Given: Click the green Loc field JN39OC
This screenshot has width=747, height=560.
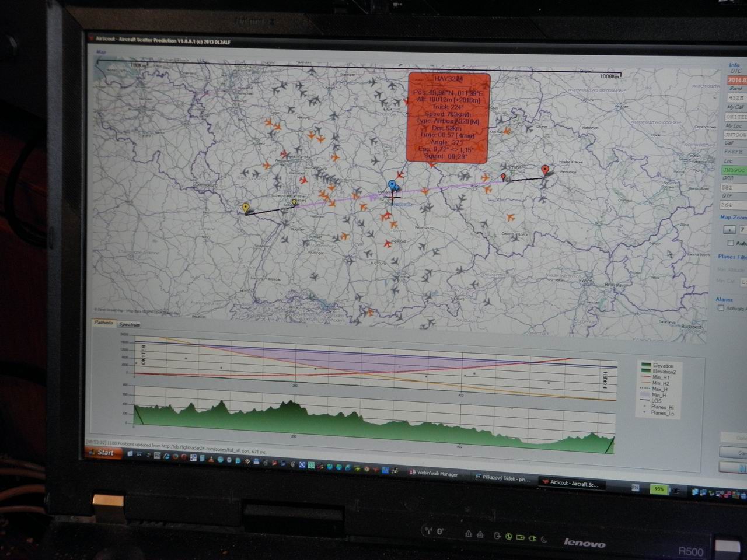Looking at the screenshot, I should click(x=735, y=170).
